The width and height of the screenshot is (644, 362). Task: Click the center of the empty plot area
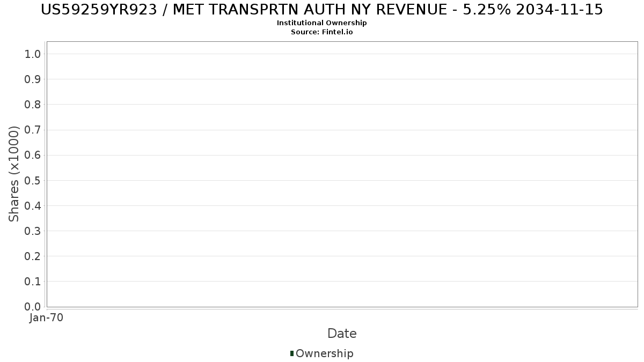click(x=342, y=174)
